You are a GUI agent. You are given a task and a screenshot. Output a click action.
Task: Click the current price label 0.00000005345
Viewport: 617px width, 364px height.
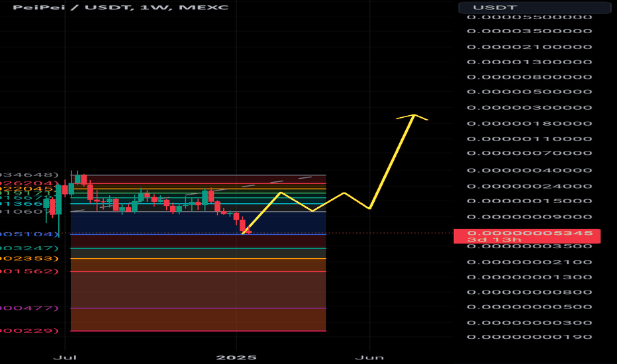click(530, 233)
